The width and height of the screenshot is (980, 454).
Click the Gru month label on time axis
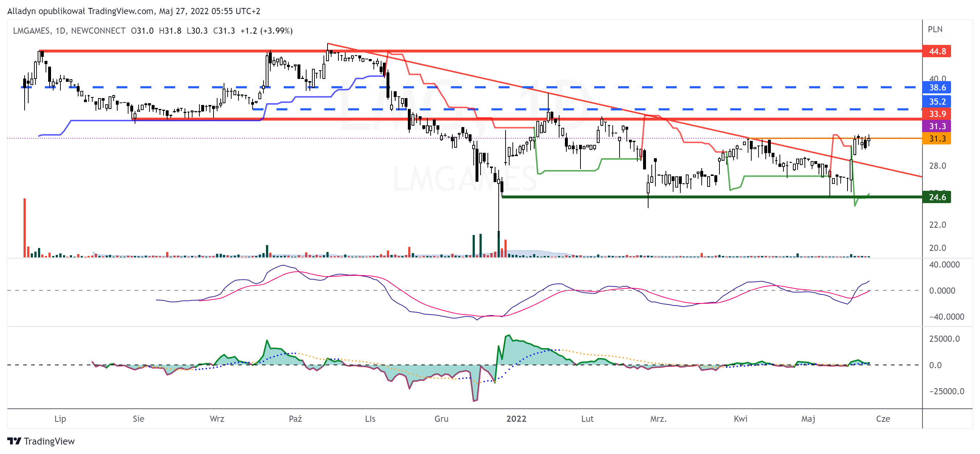pos(441,419)
